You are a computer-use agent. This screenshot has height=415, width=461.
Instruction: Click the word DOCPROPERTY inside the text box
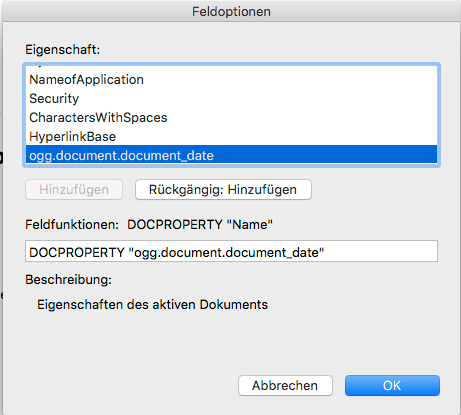point(77,252)
